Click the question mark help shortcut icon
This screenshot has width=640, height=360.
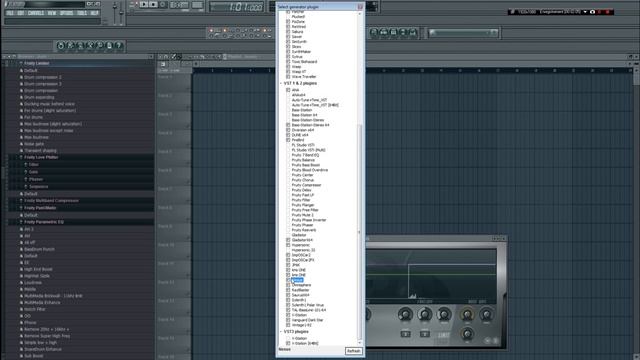click(x=119, y=45)
